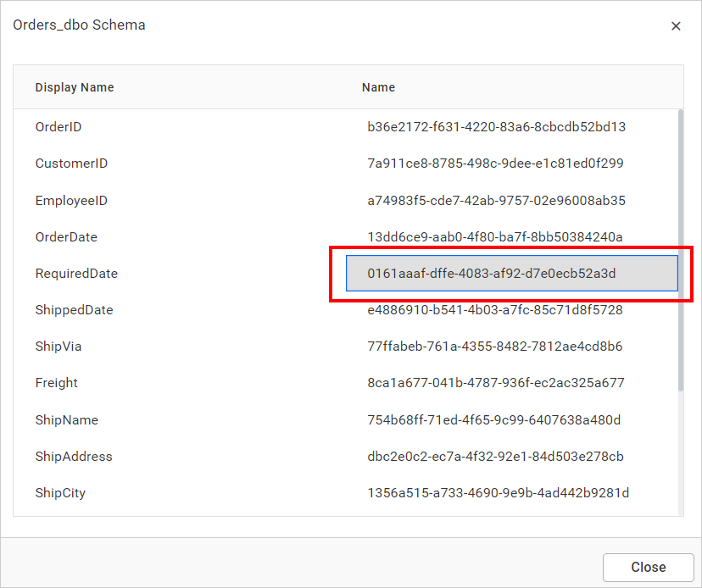This screenshot has height=588, width=702.
Task: Click the Display Name column header
Action: pyautogui.click(x=75, y=87)
